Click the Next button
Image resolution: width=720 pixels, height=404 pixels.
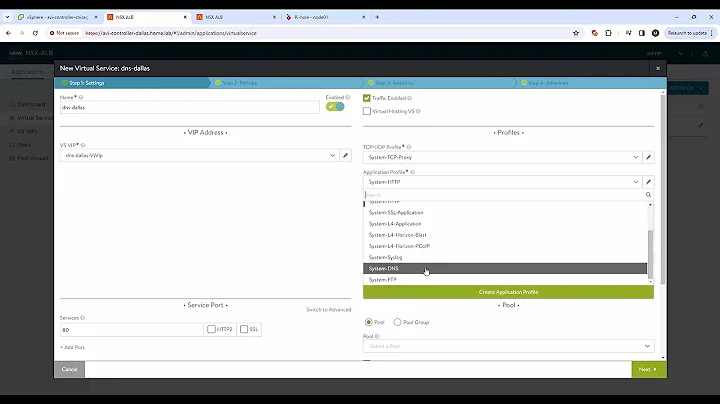pyautogui.click(x=648, y=369)
